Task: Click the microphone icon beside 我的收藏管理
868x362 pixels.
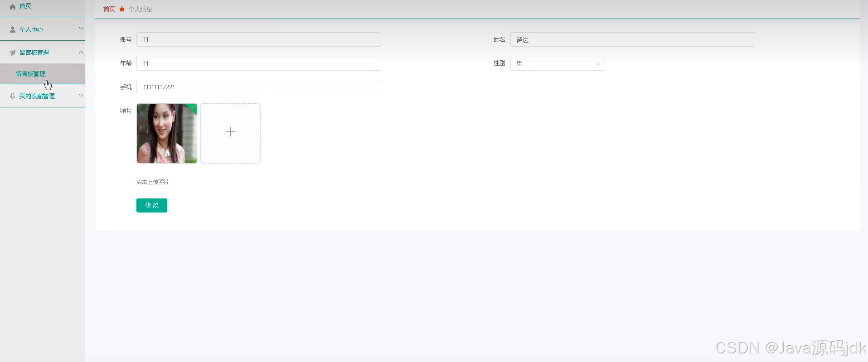Action: click(13, 96)
